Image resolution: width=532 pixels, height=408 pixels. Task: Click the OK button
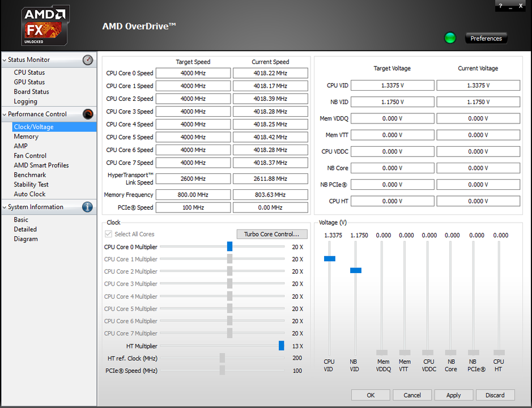pos(371,395)
